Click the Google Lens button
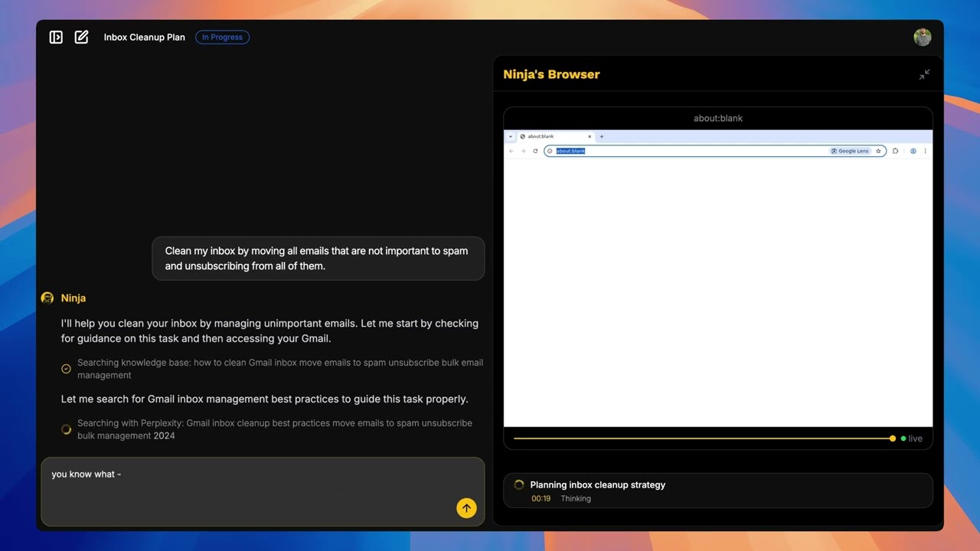This screenshot has width=980, height=551. 850,151
